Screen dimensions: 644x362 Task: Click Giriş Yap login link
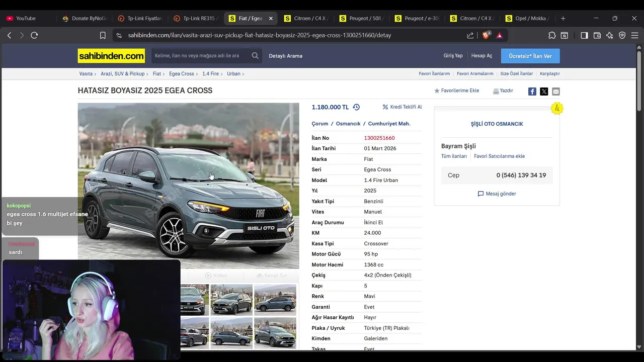(453, 56)
